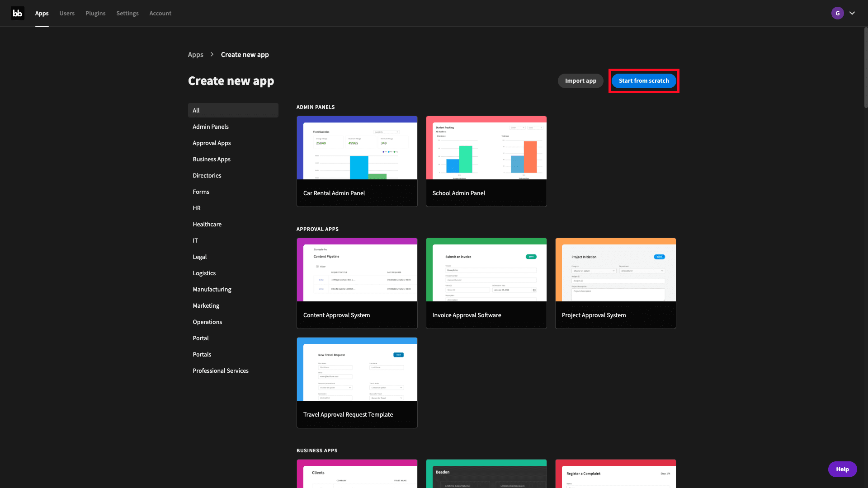Select the Invoice Approval Software template
Screen dimensions: 868x488
486,283
